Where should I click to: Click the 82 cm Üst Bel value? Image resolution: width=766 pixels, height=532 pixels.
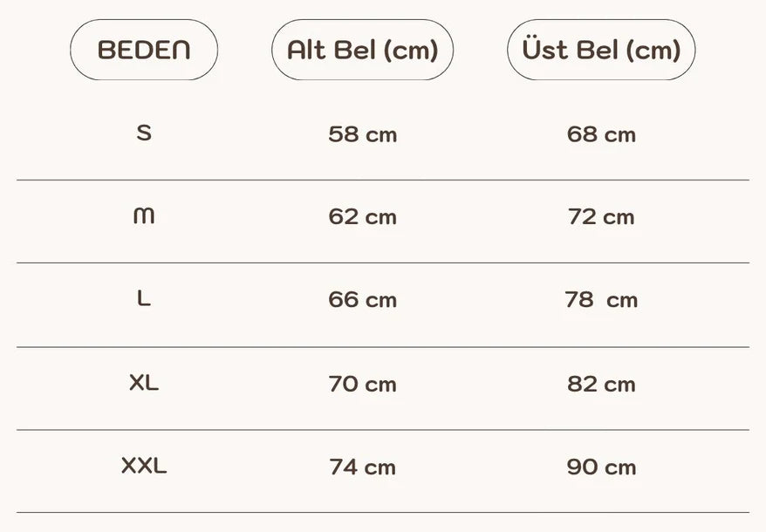[601, 384]
